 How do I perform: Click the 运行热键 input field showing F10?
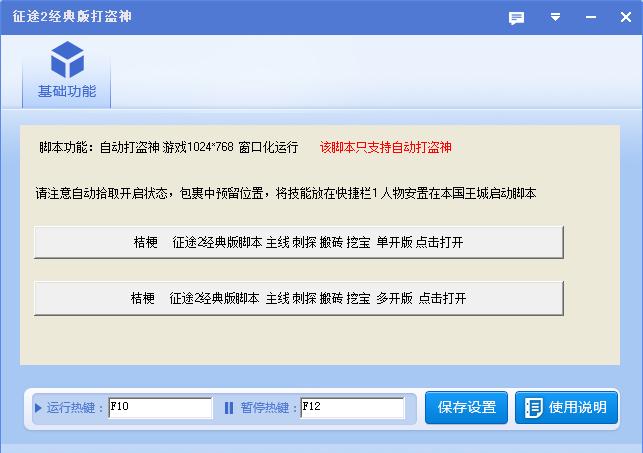pyautogui.click(x=160, y=407)
